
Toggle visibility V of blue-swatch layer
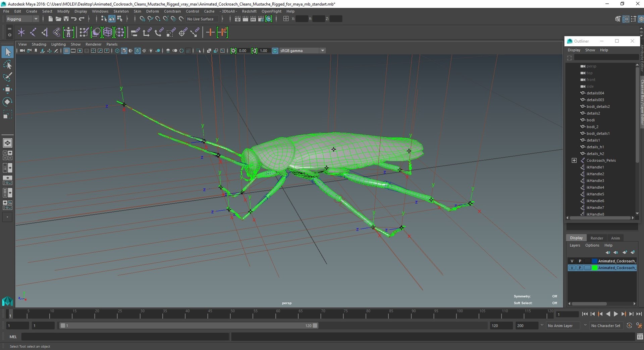[572, 261]
